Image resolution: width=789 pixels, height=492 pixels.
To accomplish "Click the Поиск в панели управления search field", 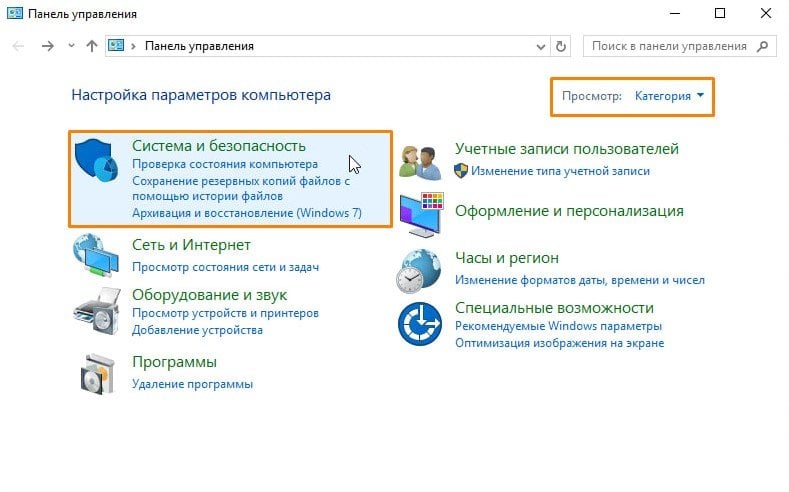I will pyautogui.click(x=679, y=46).
